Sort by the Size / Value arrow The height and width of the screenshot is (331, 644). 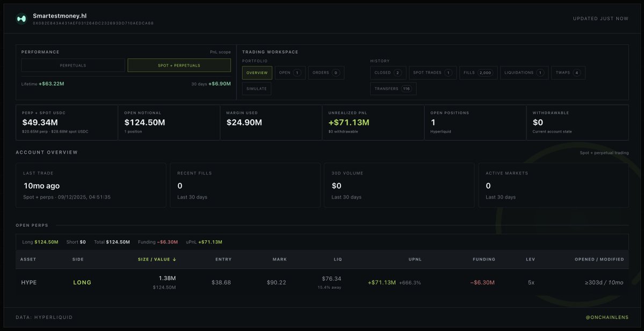174,259
